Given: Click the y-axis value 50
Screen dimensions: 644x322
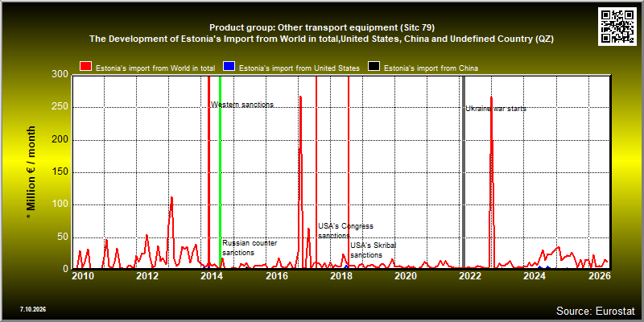Looking at the screenshot, I should [63, 237].
